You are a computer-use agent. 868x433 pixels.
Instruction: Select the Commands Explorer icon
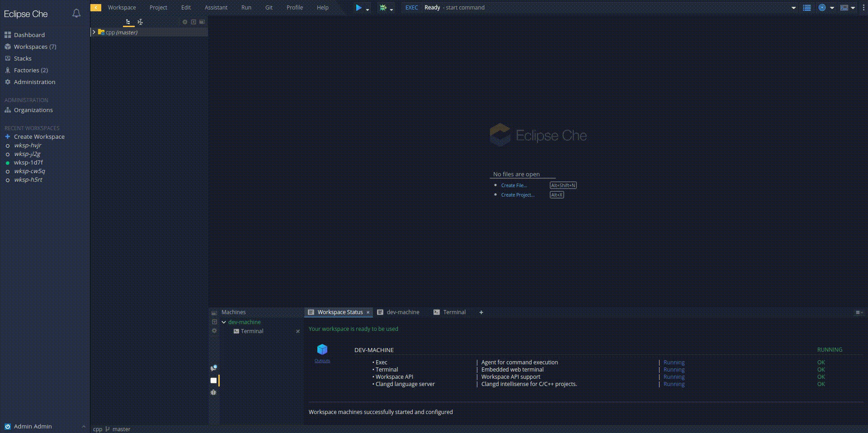[140, 22]
